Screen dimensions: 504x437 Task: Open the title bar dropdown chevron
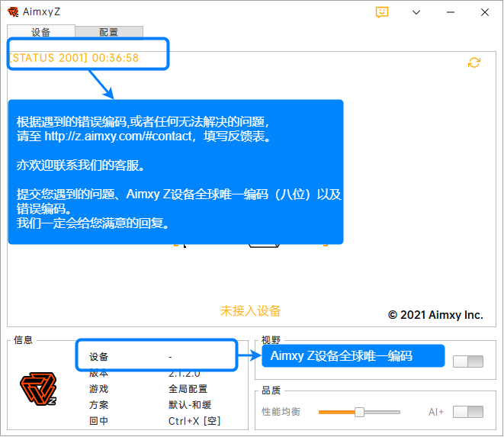click(x=416, y=12)
